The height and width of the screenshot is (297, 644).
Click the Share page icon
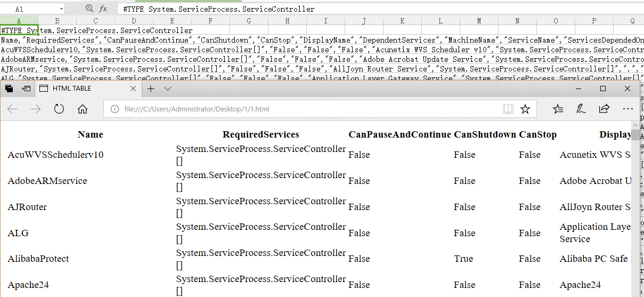604,109
